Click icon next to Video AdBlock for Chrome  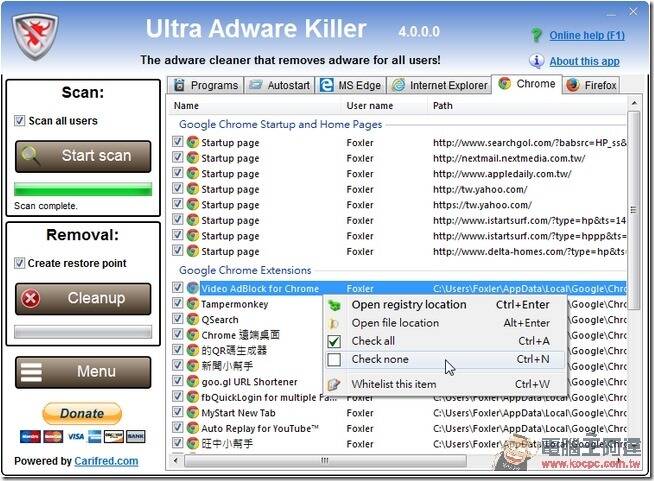point(192,288)
